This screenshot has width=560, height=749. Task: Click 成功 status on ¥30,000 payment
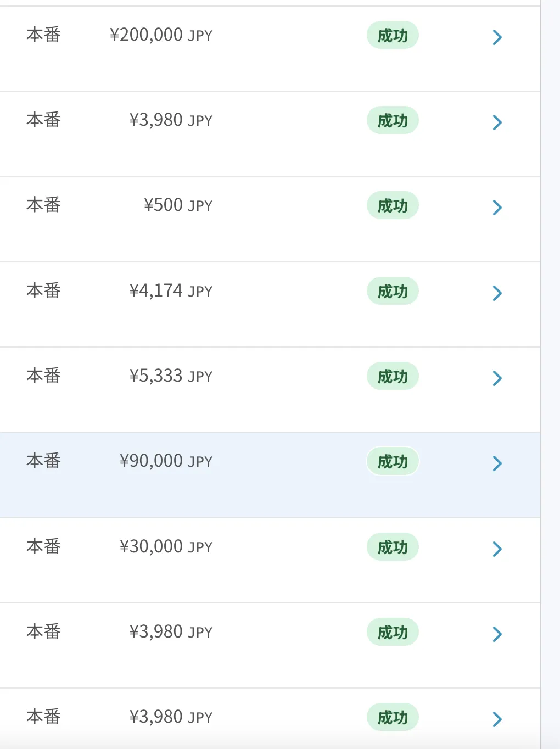pos(393,547)
